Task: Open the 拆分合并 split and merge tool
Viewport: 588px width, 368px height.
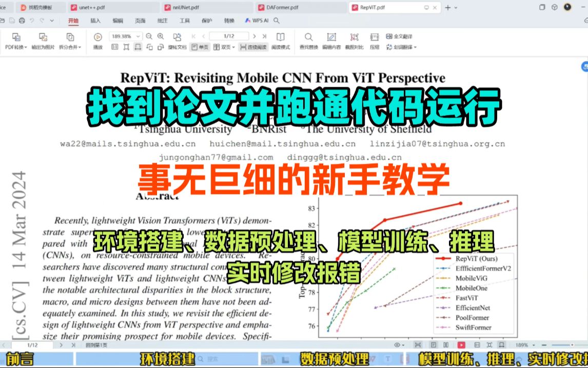Action: coord(70,41)
